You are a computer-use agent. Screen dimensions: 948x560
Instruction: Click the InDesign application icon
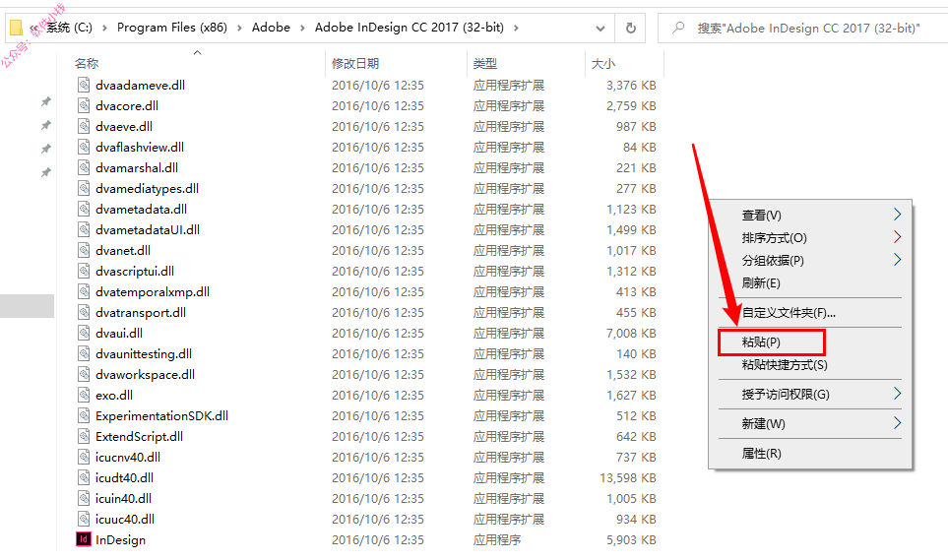point(84,538)
